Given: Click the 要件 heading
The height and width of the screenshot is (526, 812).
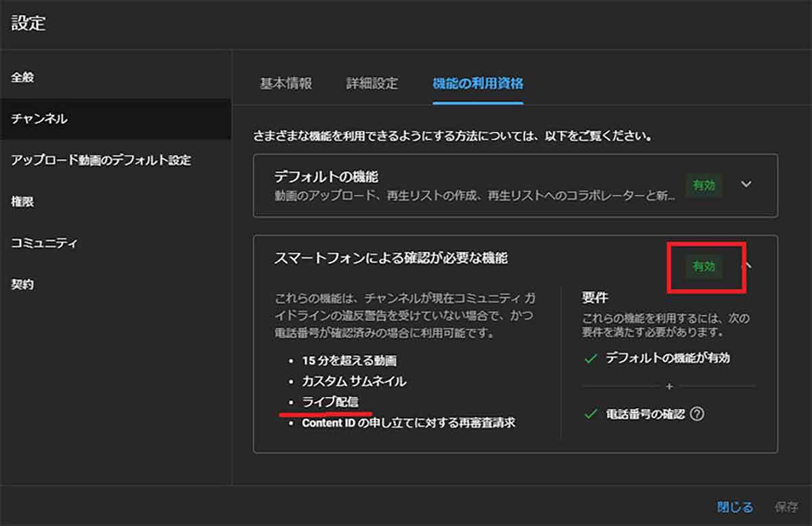Looking at the screenshot, I should [593, 297].
